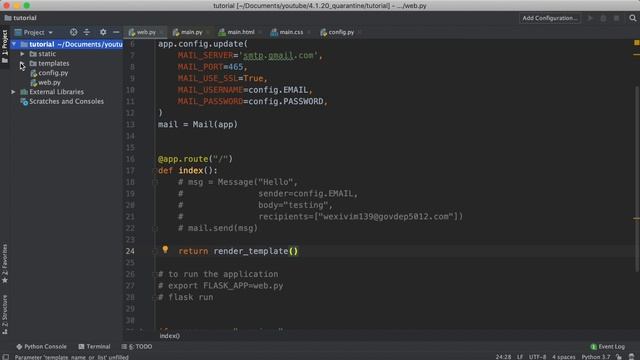Open the Python Console tool window
The height and width of the screenshot is (360, 640).
click(x=41, y=347)
